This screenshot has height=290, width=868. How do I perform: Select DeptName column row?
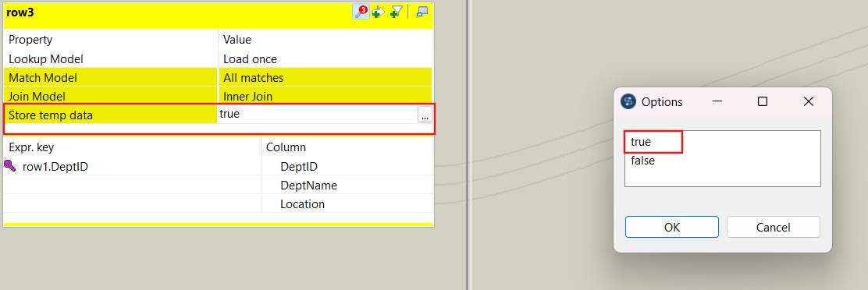pos(347,185)
